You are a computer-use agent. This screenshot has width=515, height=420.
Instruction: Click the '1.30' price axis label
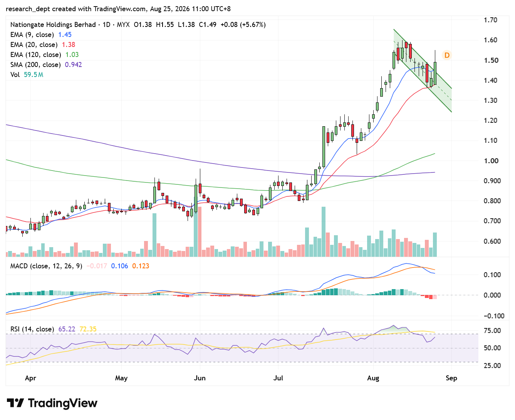(490, 100)
